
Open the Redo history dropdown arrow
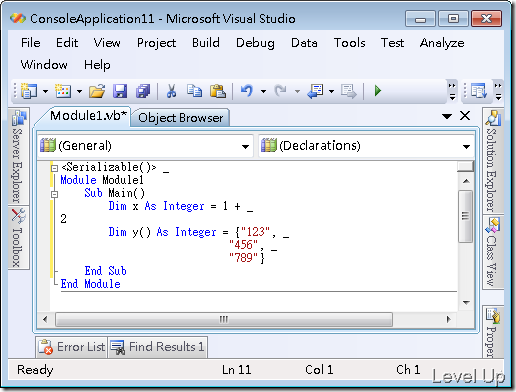tap(297, 91)
